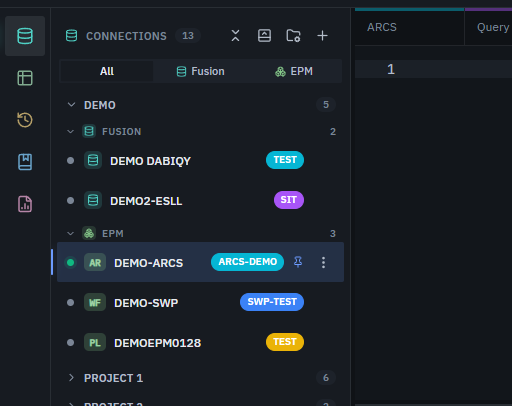Image resolution: width=512 pixels, height=406 pixels.
Task: Open the query history sidebar icon
Action: pos(25,120)
